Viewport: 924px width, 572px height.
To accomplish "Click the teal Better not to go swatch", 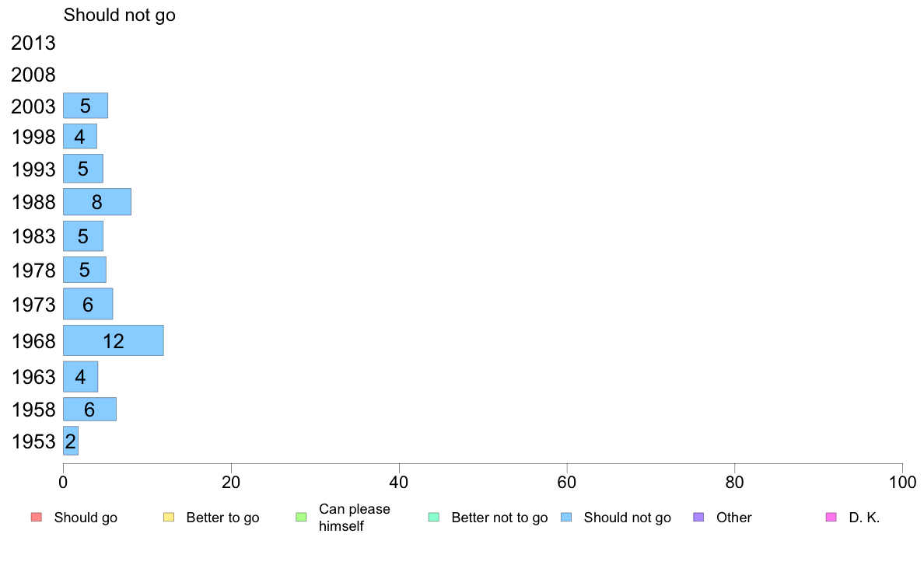I will (x=434, y=518).
